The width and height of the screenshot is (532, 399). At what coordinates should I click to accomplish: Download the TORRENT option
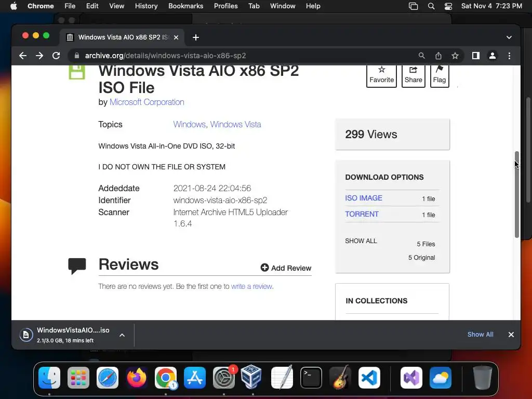pyautogui.click(x=362, y=214)
